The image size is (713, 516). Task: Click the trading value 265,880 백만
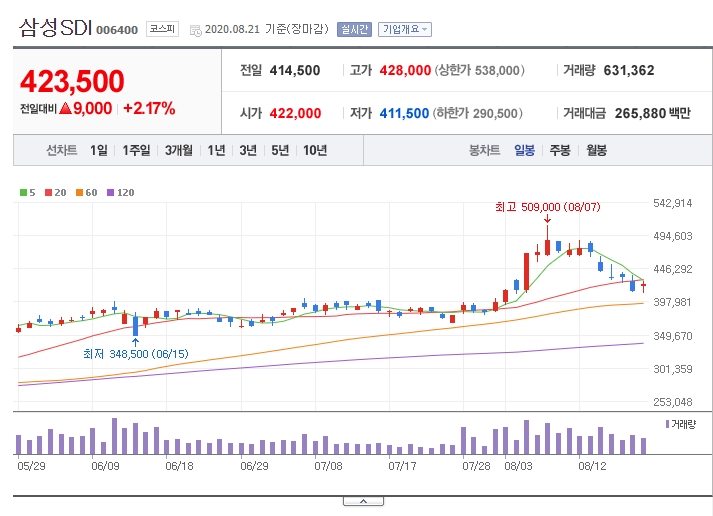pos(653,113)
